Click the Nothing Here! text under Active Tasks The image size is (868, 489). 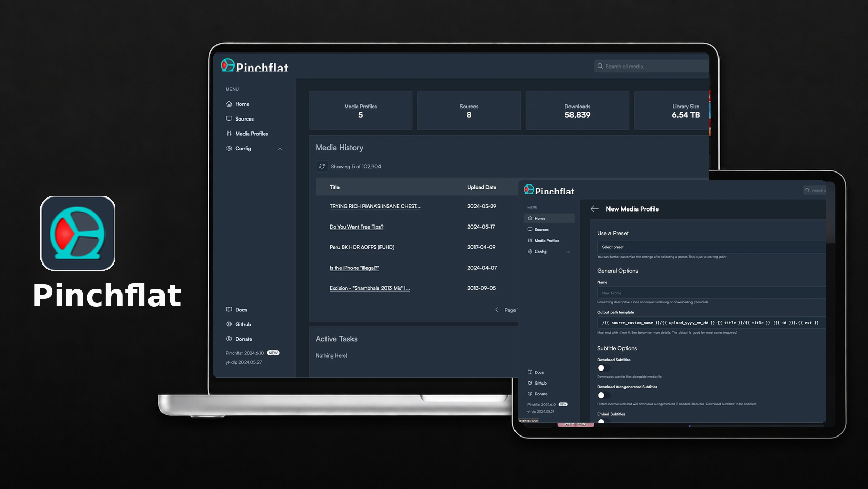331,355
